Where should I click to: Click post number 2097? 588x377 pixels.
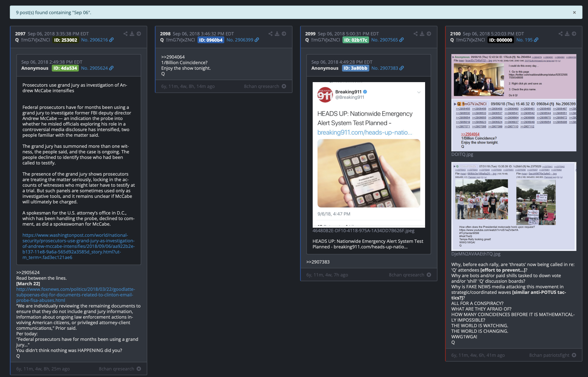20,34
